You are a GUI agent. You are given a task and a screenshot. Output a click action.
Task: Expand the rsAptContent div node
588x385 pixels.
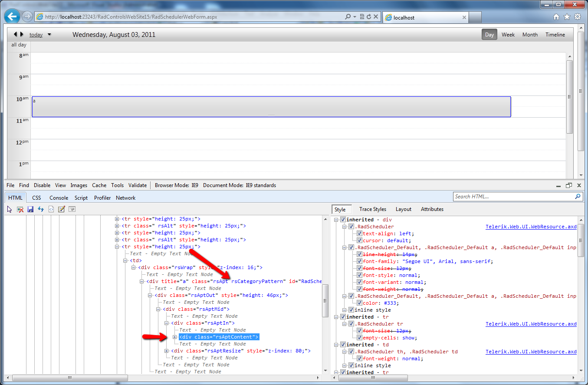175,337
